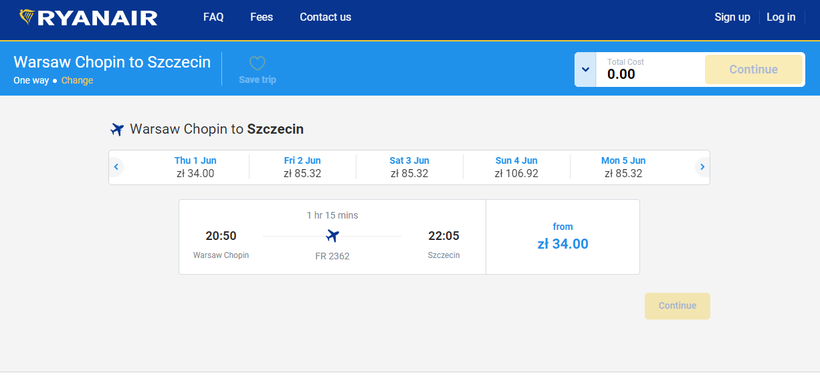This screenshot has height=375, width=820.
Task: Click the Save trip heart icon
Action: pos(257,64)
